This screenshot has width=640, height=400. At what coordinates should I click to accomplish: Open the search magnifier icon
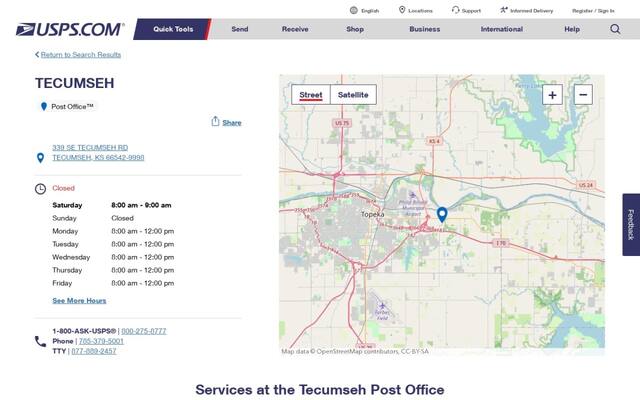click(615, 29)
